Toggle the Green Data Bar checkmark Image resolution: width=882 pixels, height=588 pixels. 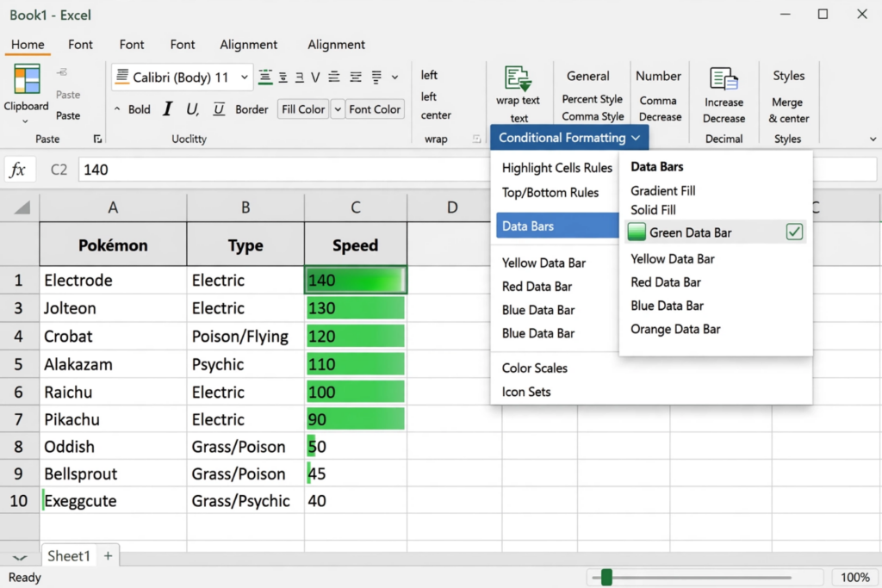[794, 232]
